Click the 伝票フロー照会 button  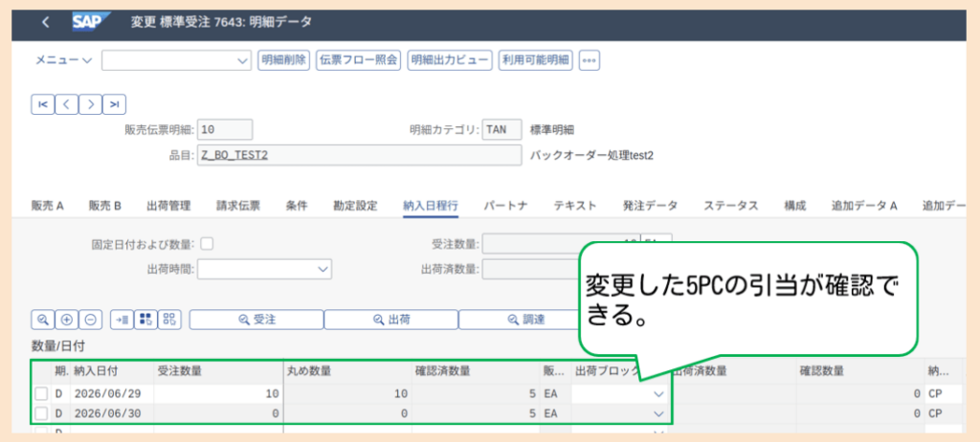(358, 60)
